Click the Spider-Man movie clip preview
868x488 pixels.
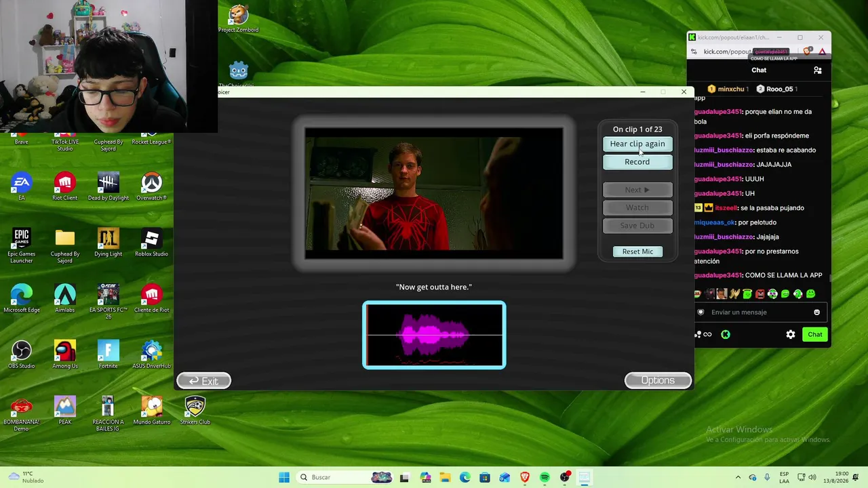[x=433, y=193]
